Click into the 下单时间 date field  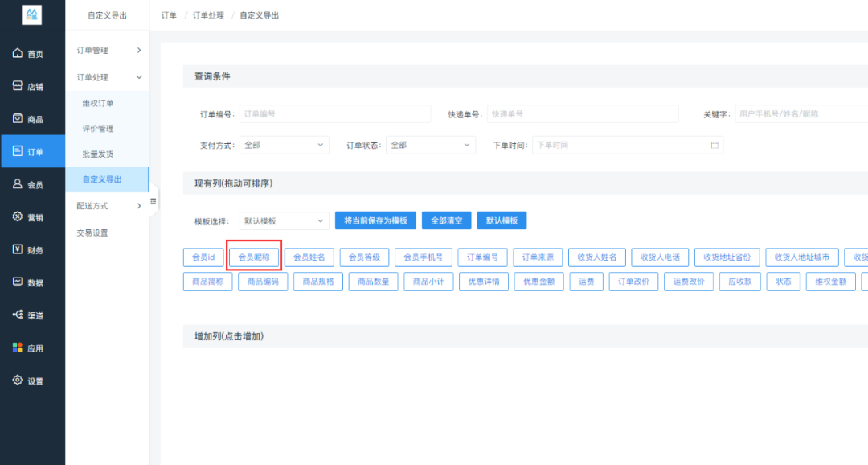coord(628,145)
